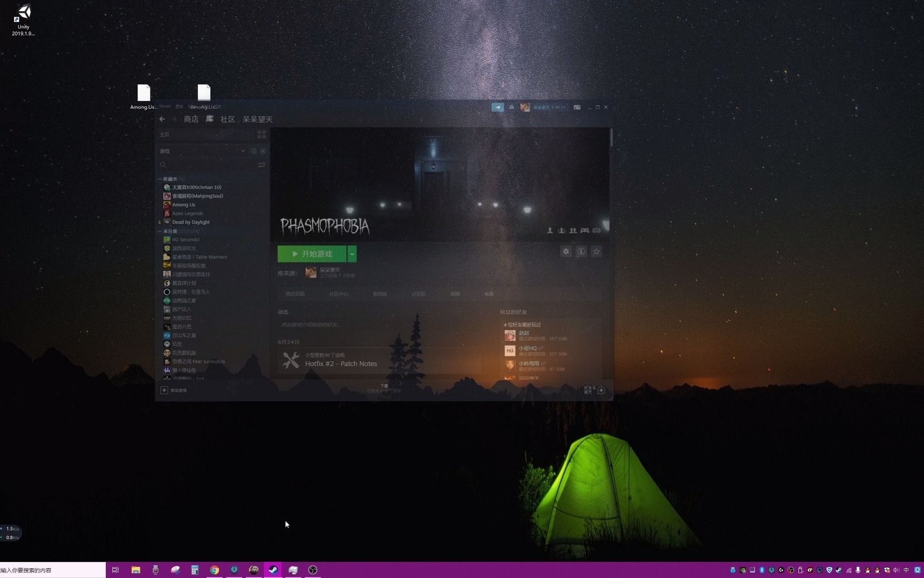
Task: Open Chrome from the taskbar
Action: [x=214, y=570]
